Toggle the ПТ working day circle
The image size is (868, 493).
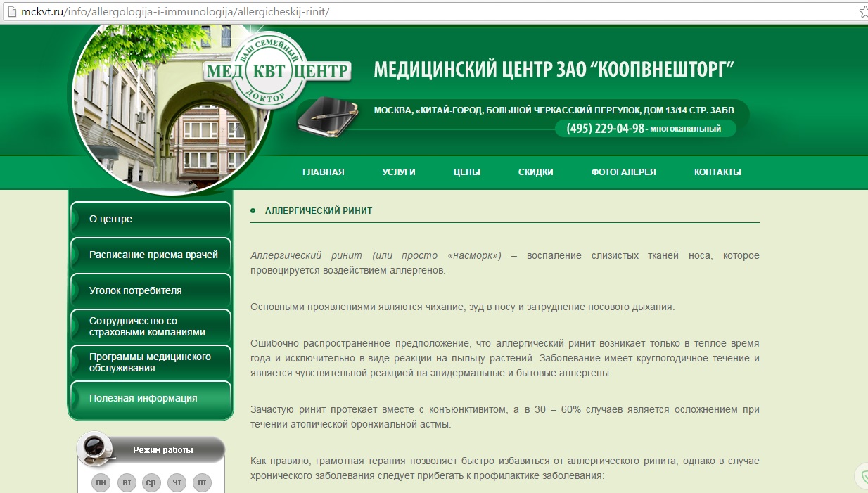coord(202,482)
